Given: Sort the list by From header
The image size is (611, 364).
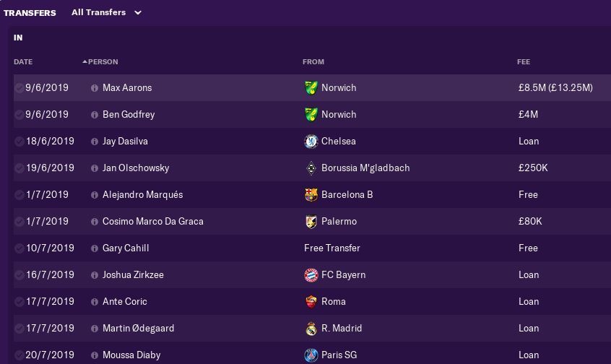Looking at the screenshot, I should (x=313, y=62).
